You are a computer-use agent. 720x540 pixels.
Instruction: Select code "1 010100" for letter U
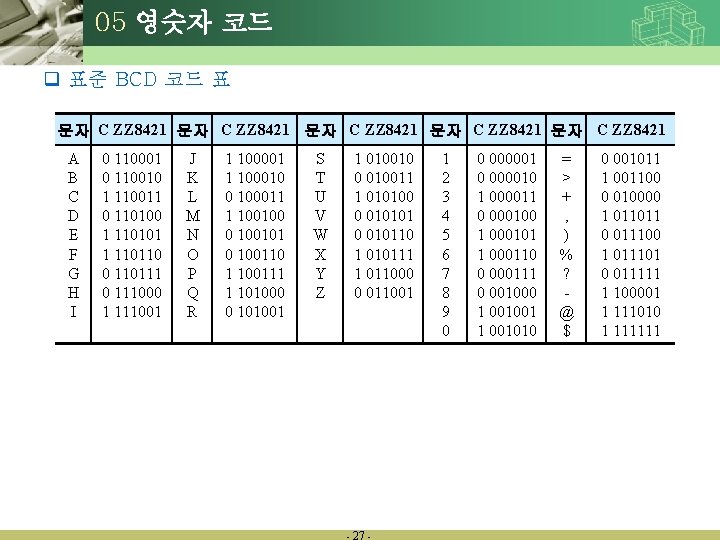[x=384, y=197]
